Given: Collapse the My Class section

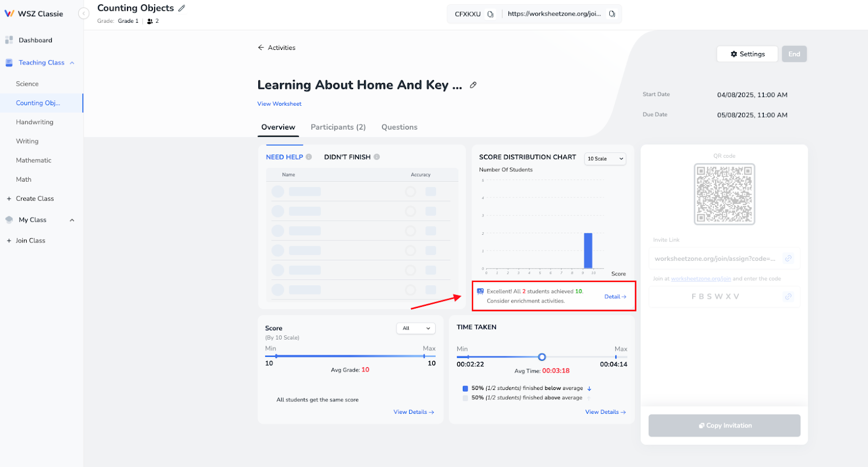Looking at the screenshot, I should [x=72, y=220].
